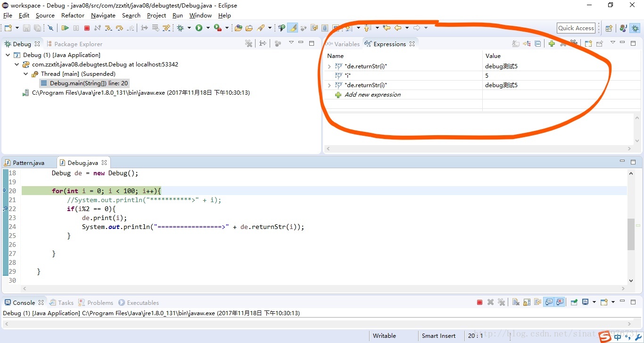Click the Sogou input method icon in the tray
This screenshot has width=644, height=343.
605,336
